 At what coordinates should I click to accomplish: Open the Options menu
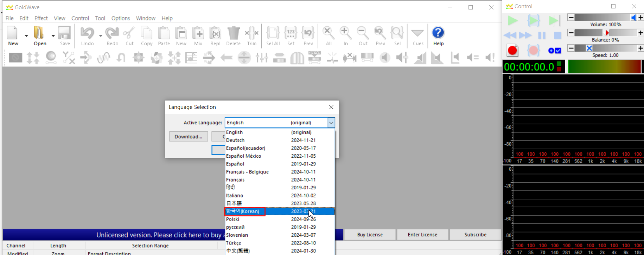pos(121,18)
